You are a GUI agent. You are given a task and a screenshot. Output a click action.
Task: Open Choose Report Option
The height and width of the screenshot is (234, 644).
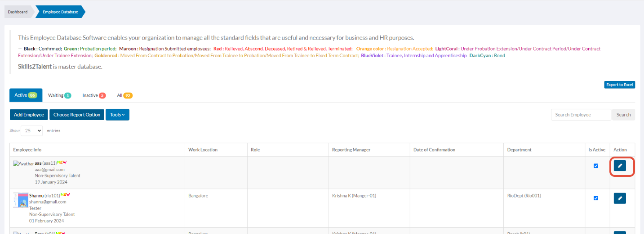77,115
